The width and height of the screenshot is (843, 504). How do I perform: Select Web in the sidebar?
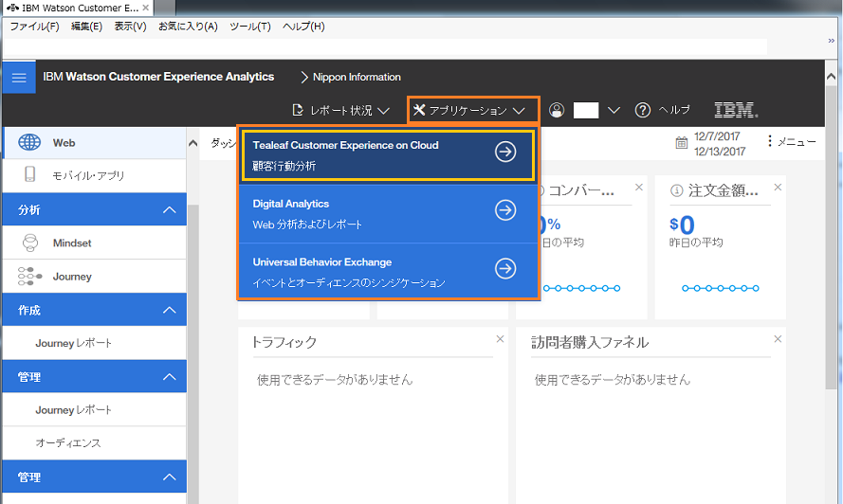95,143
